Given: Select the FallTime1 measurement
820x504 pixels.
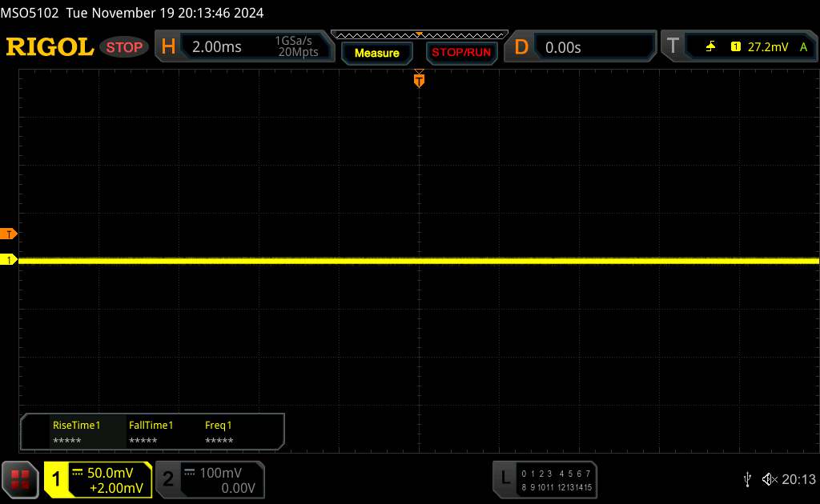Looking at the screenshot, I should click(x=151, y=431).
